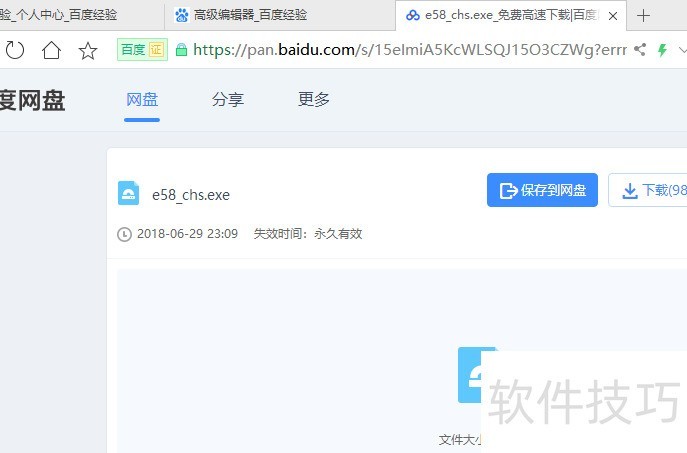The image size is (687, 453).
Task: Open the 更多 navigation menu
Action: click(x=314, y=99)
